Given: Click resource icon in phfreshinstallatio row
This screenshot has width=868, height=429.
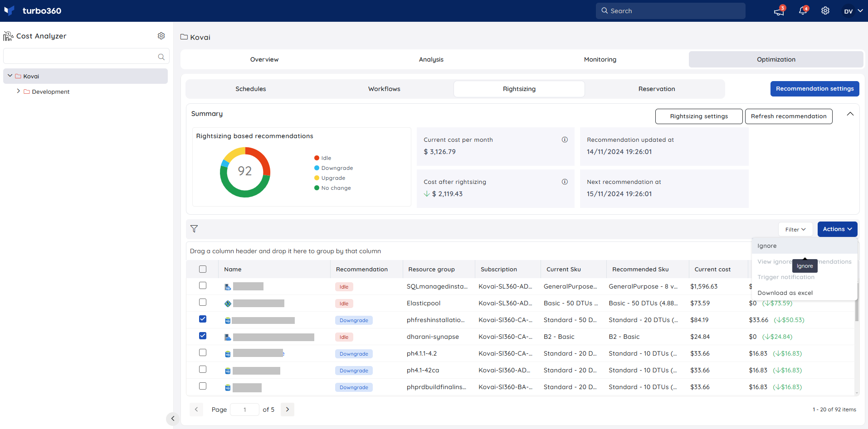Looking at the screenshot, I should 228,321.
